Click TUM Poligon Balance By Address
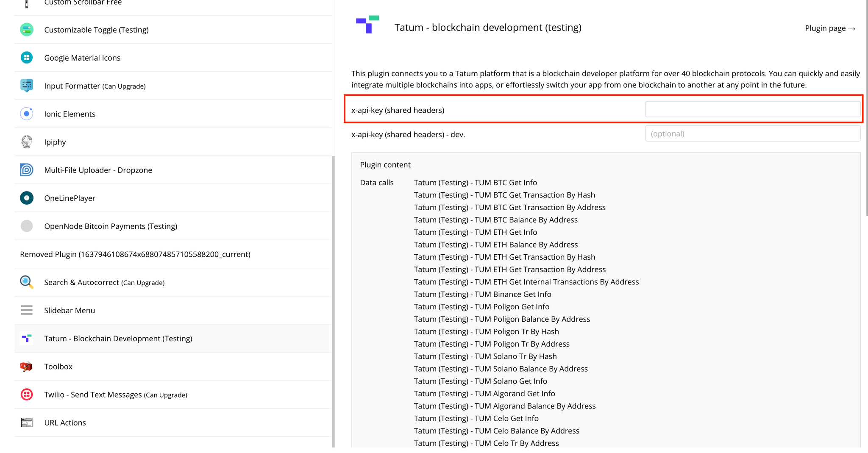The image size is (868, 453). point(502,319)
